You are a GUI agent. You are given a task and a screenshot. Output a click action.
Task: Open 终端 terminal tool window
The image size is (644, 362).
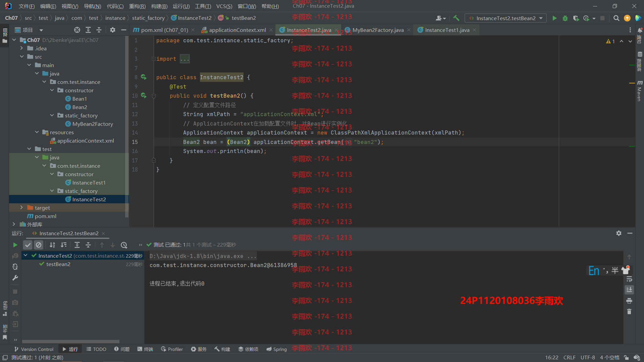coord(145,349)
